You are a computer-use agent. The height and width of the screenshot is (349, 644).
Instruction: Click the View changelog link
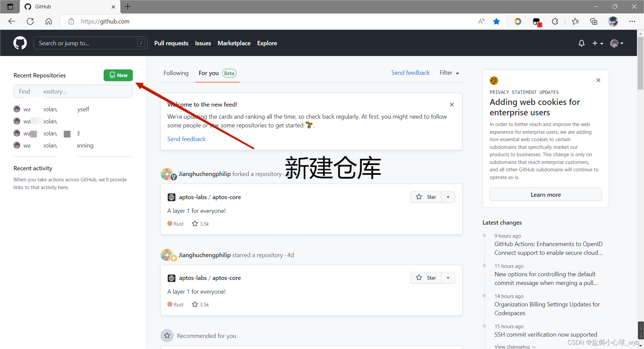[x=515, y=346]
